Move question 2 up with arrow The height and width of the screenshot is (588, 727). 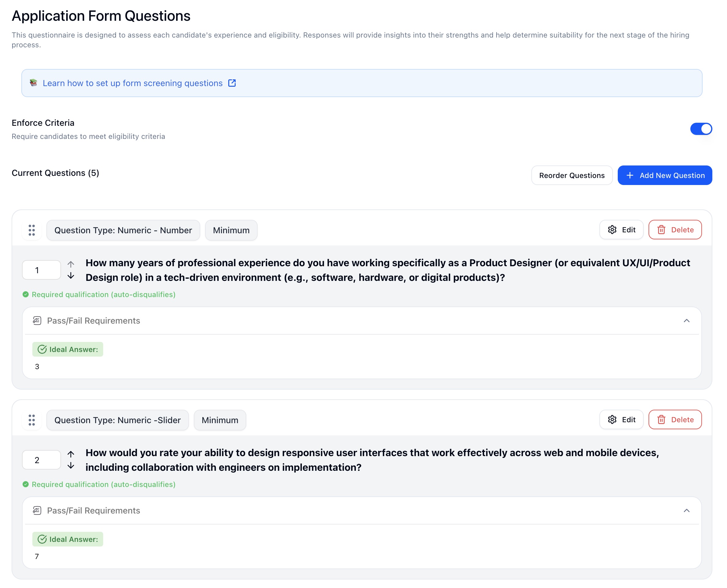(71, 454)
